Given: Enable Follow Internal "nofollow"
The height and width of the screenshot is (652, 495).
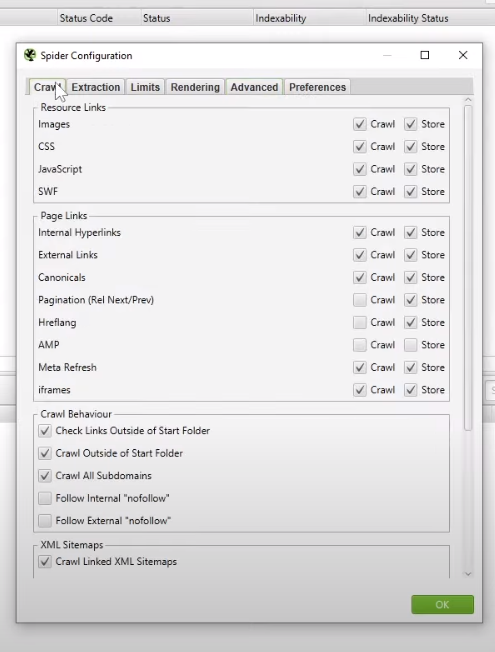Looking at the screenshot, I should pos(45,498).
